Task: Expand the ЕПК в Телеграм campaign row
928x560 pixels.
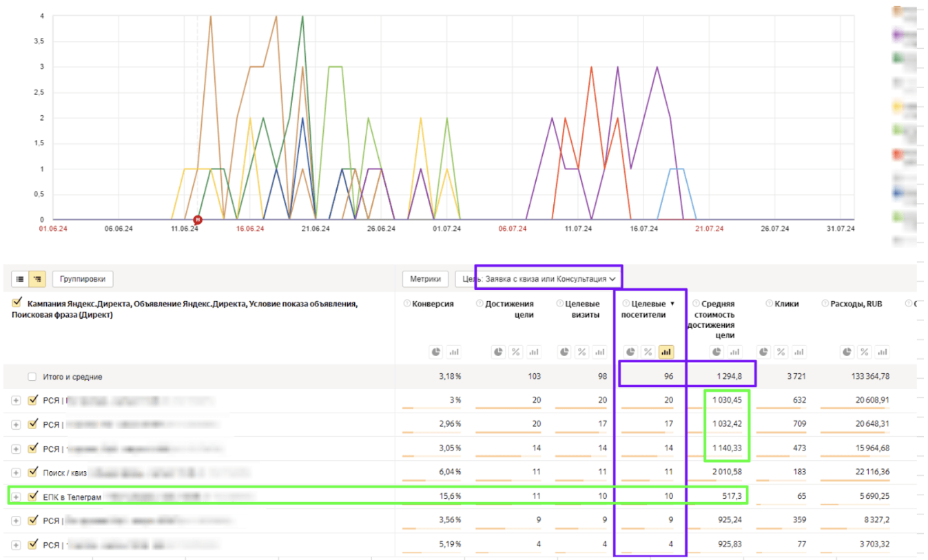Action: pos(16,497)
